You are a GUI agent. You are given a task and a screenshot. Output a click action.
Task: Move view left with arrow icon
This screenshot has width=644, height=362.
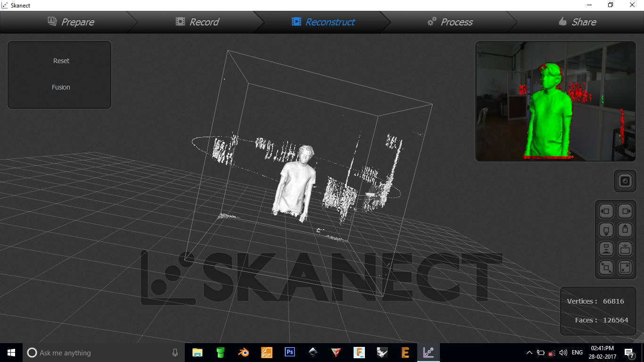[x=606, y=211]
